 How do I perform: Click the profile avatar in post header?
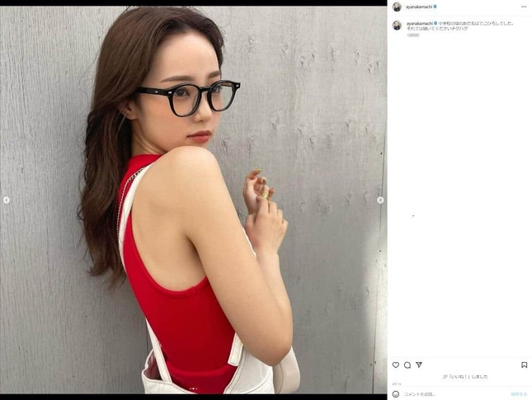(x=397, y=7)
